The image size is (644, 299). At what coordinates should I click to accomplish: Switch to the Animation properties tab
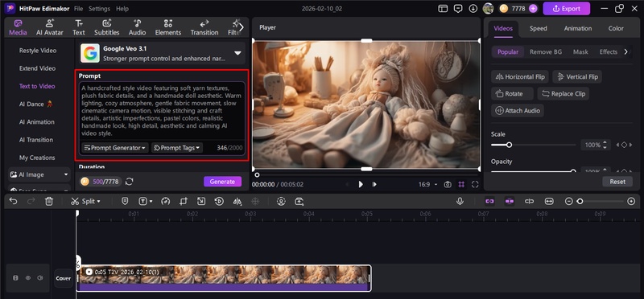578,28
